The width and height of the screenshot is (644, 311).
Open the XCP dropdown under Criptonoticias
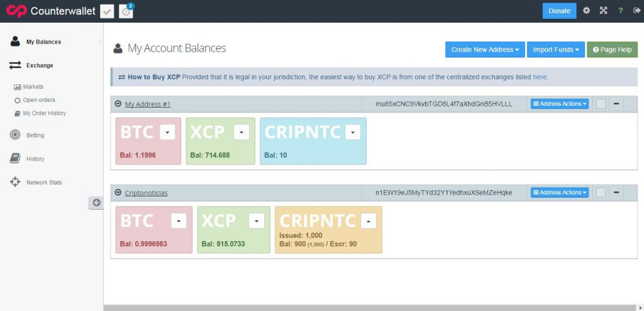pos(257,221)
